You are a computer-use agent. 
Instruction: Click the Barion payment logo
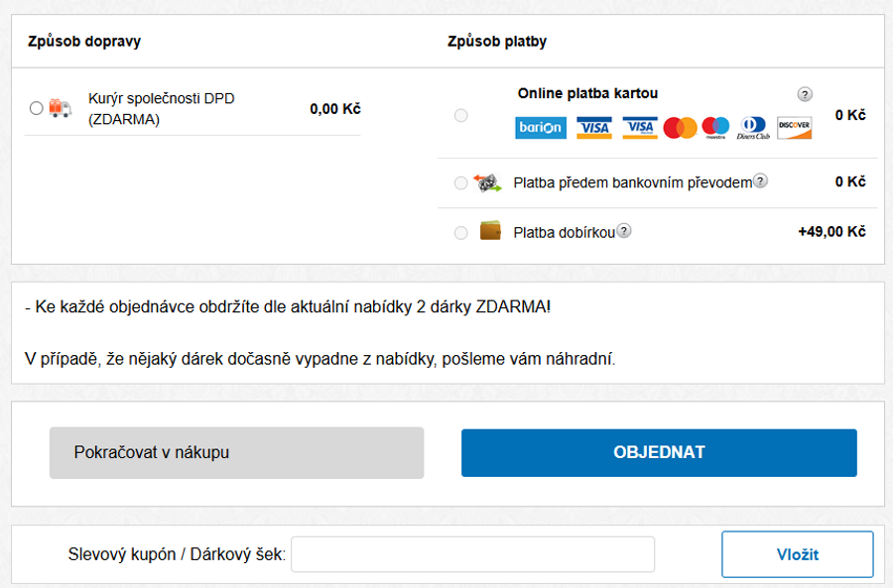click(539, 128)
